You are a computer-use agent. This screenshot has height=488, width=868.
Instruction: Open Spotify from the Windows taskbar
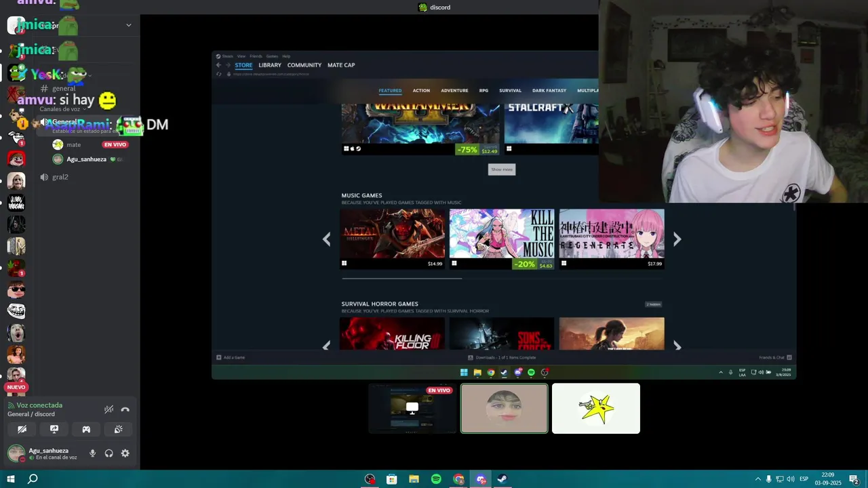(436, 479)
